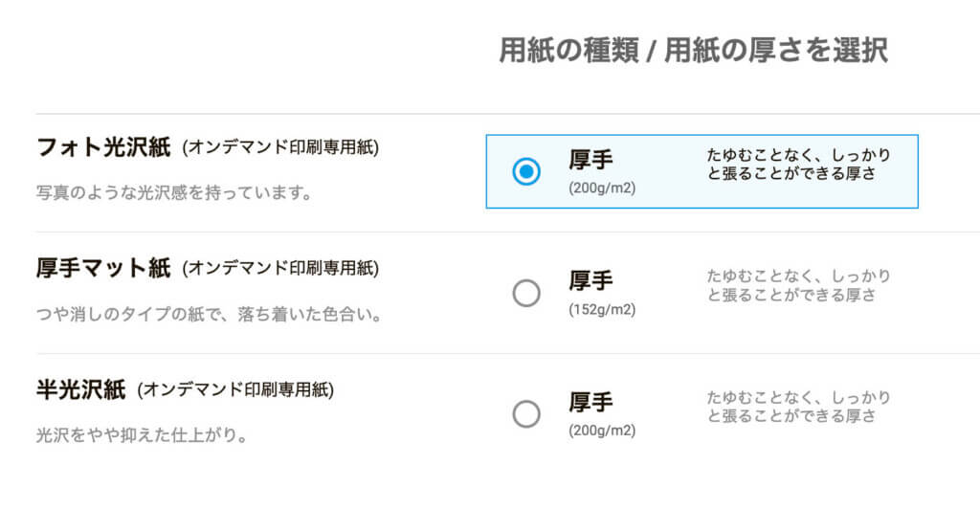Click the 写真のような光沢感を持っています description
980x509 pixels.
[x=174, y=192]
